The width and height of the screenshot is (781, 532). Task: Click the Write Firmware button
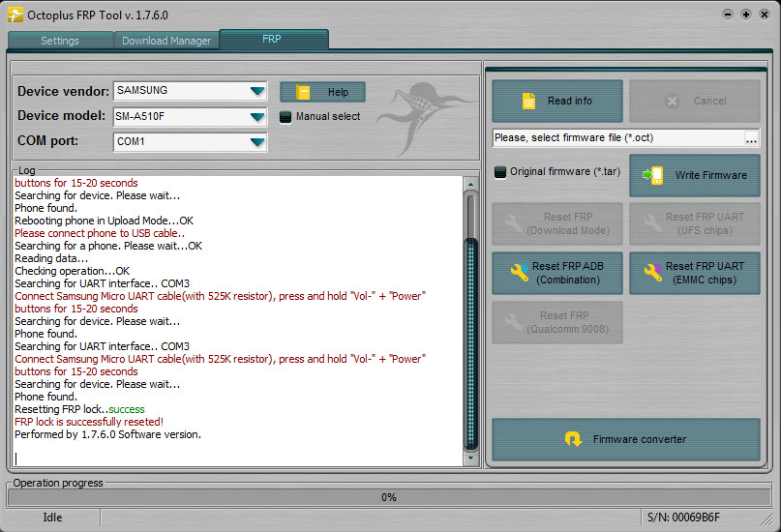[694, 175]
